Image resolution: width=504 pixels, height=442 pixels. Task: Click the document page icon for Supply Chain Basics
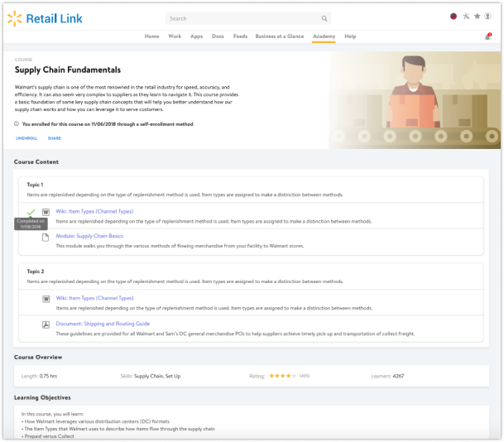pos(46,238)
